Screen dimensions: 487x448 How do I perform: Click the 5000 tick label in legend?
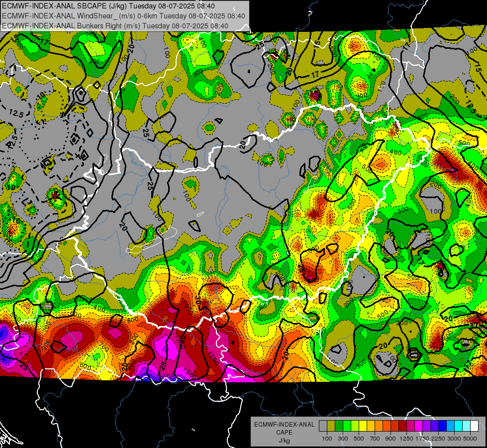(470, 439)
